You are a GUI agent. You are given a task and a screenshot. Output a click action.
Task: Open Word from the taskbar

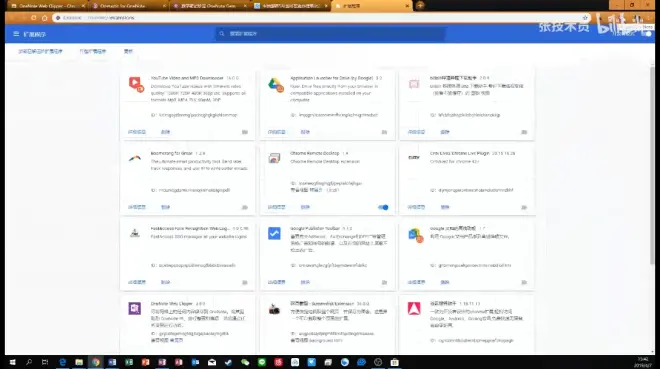coord(112,362)
